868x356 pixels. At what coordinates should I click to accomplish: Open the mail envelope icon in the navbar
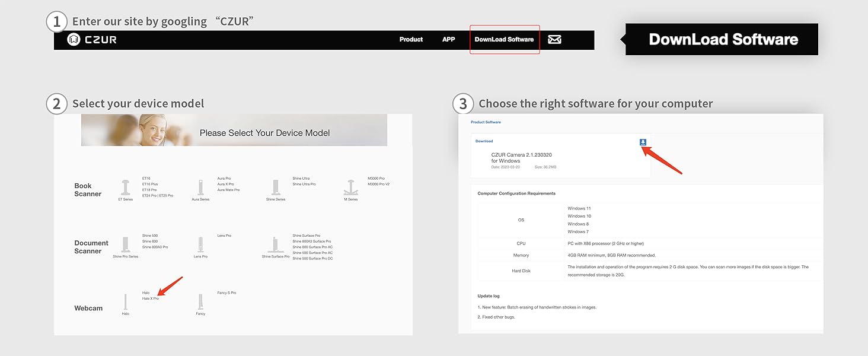click(554, 40)
